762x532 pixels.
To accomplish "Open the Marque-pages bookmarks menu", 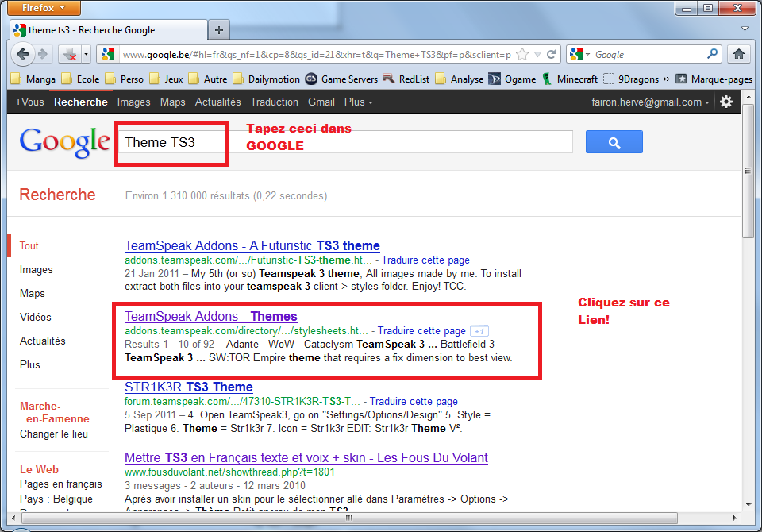I will click(714, 79).
